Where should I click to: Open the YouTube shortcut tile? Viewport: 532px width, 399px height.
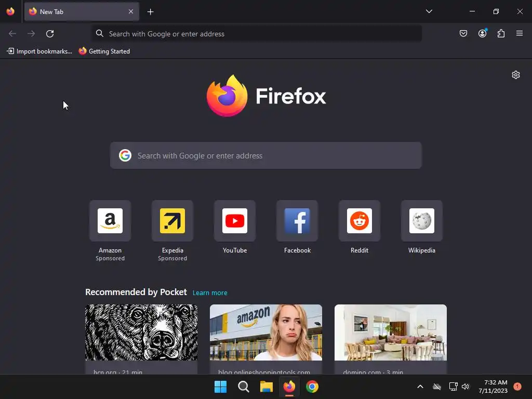point(235,221)
